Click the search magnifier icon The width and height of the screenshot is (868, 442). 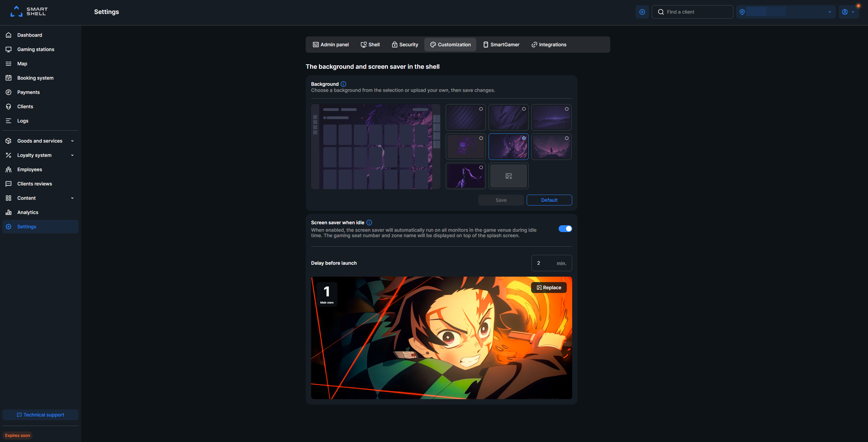(661, 12)
